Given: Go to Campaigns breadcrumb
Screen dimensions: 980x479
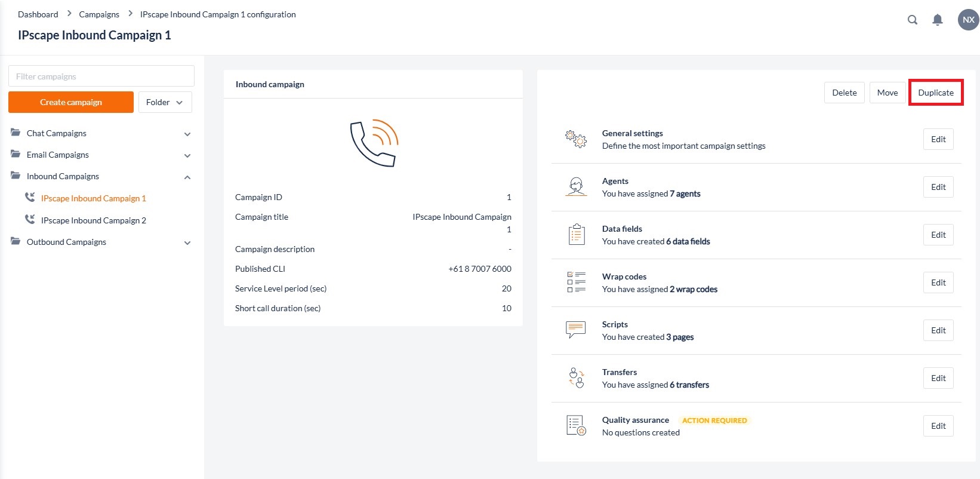Looking at the screenshot, I should point(99,14).
